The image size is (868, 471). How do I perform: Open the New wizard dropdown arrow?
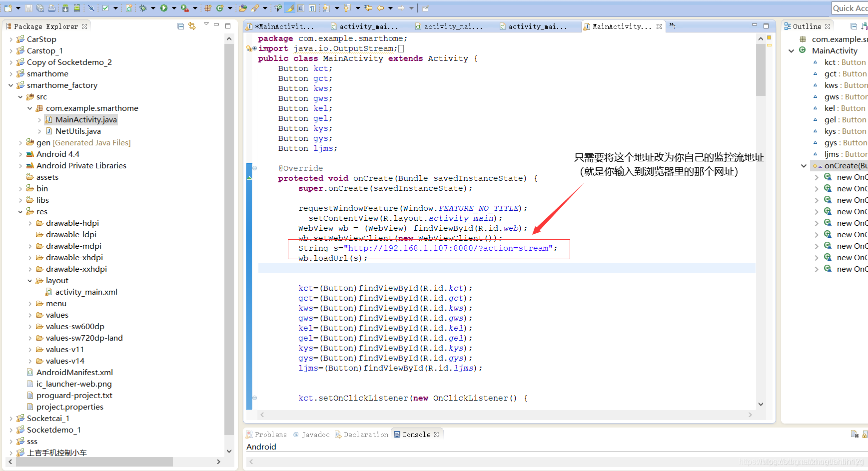tap(18, 8)
